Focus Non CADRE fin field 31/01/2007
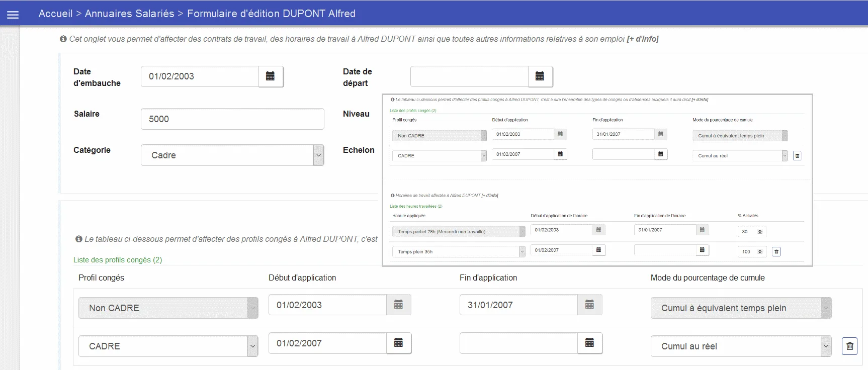Viewport: 868px width, 370px height. (x=519, y=305)
